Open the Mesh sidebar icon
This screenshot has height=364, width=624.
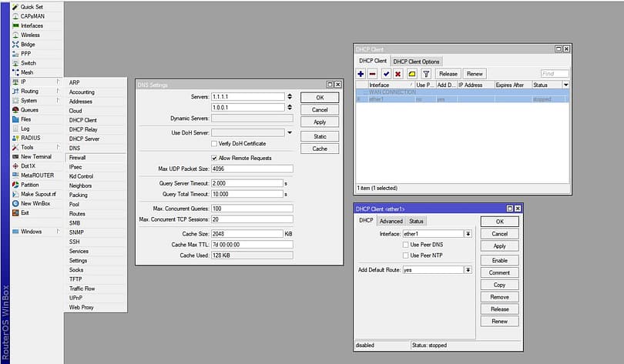15,72
